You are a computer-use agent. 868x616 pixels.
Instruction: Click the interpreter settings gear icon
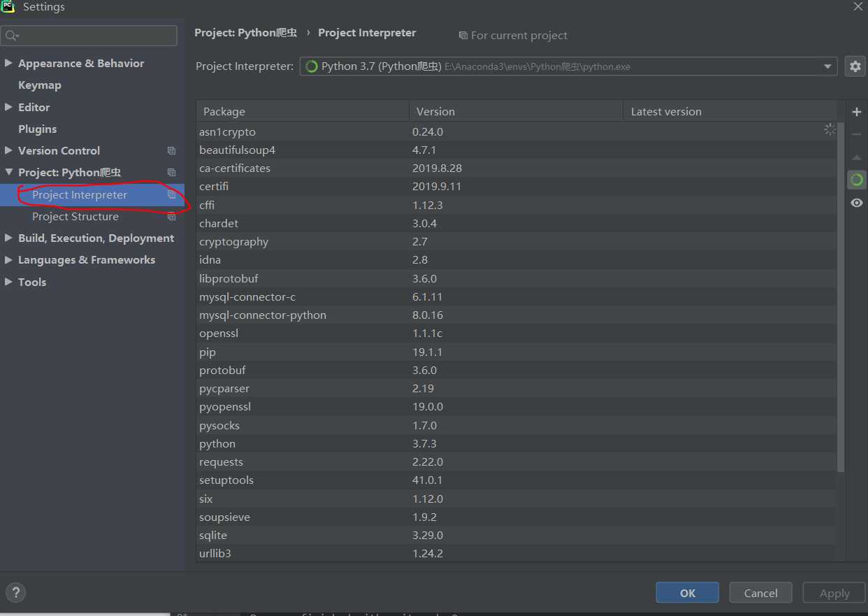855,66
